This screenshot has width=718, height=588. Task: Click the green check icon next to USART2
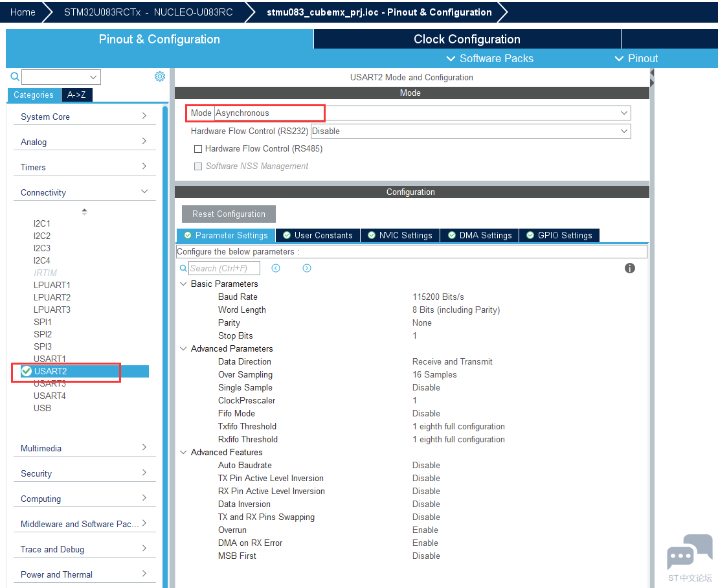pos(27,371)
